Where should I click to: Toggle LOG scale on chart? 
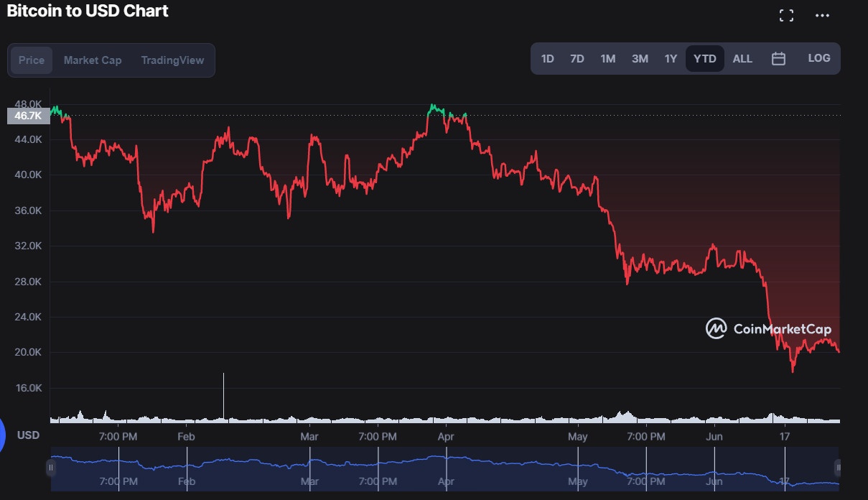tap(818, 58)
